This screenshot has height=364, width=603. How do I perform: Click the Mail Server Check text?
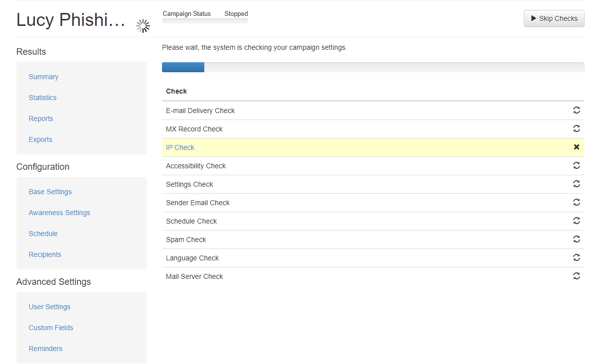194,276
